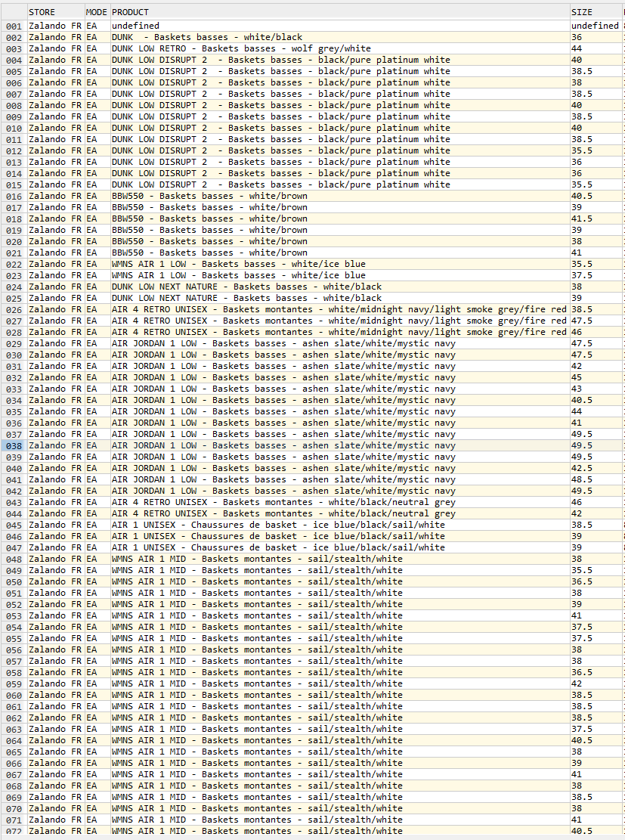Click size 42 cell in row 044
Screen dimensions: 625x840
[596, 513]
